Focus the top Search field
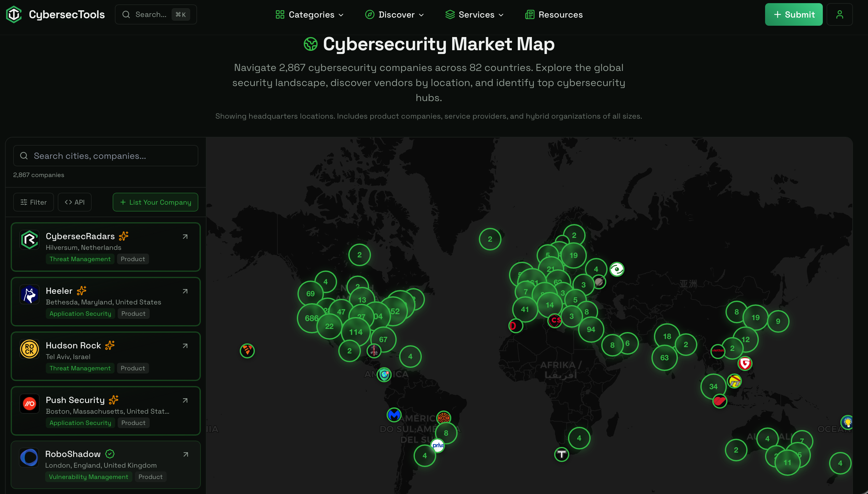868x494 pixels. coord(156,14)
